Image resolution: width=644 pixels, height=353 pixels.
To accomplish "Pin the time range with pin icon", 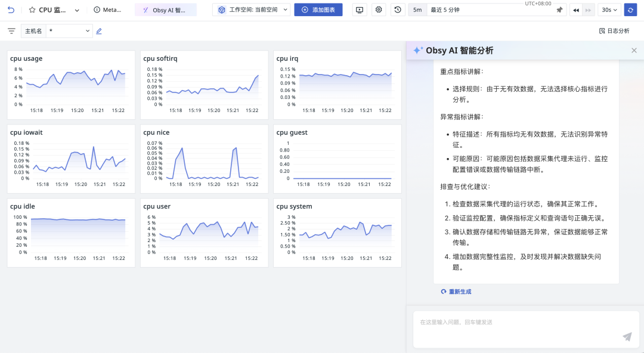I will click(559, 10).
